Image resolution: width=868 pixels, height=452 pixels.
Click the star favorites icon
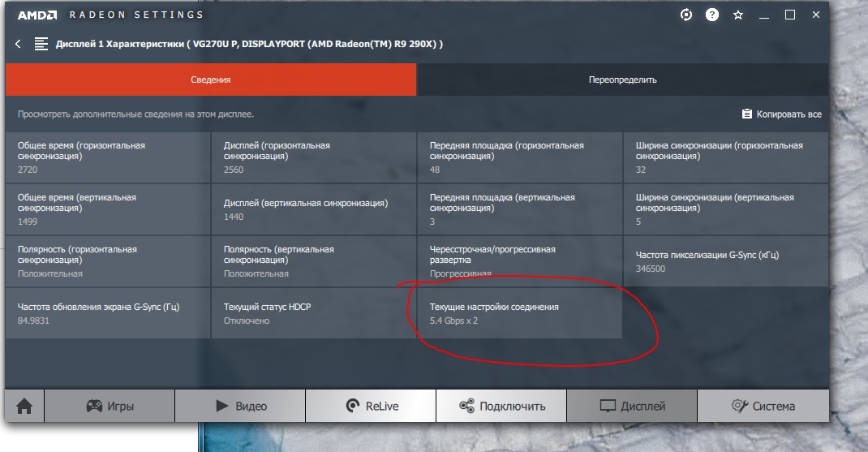tap(738, 15)
